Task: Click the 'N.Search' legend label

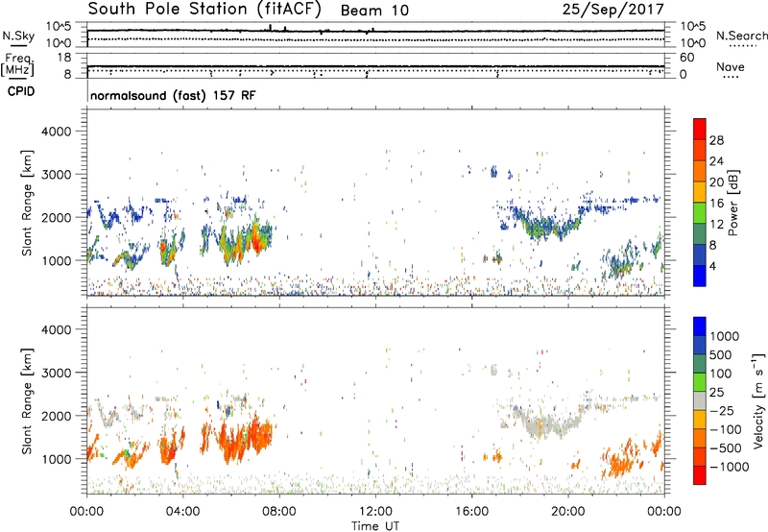Action: (741, 36)
